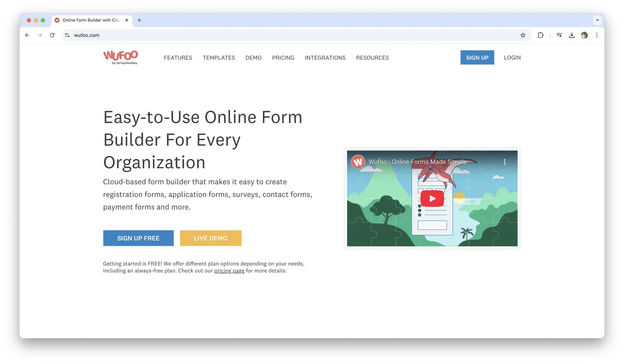This screenshot has height=364, width=624.
Task: Open a new browser tab
Action: 139,20
